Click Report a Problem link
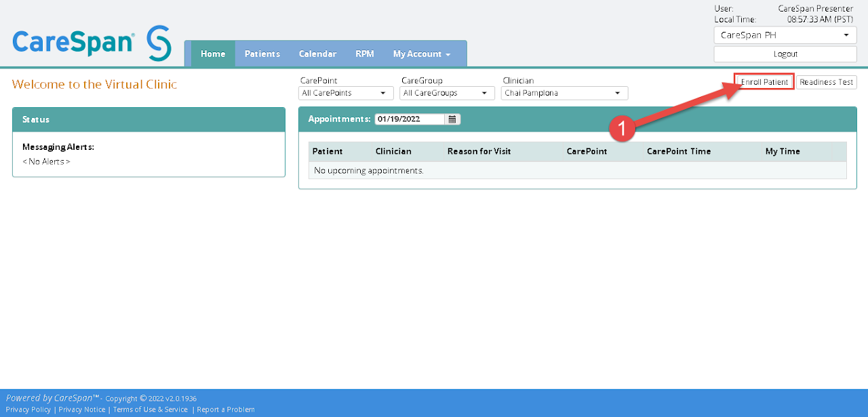 tap(226, 410)
